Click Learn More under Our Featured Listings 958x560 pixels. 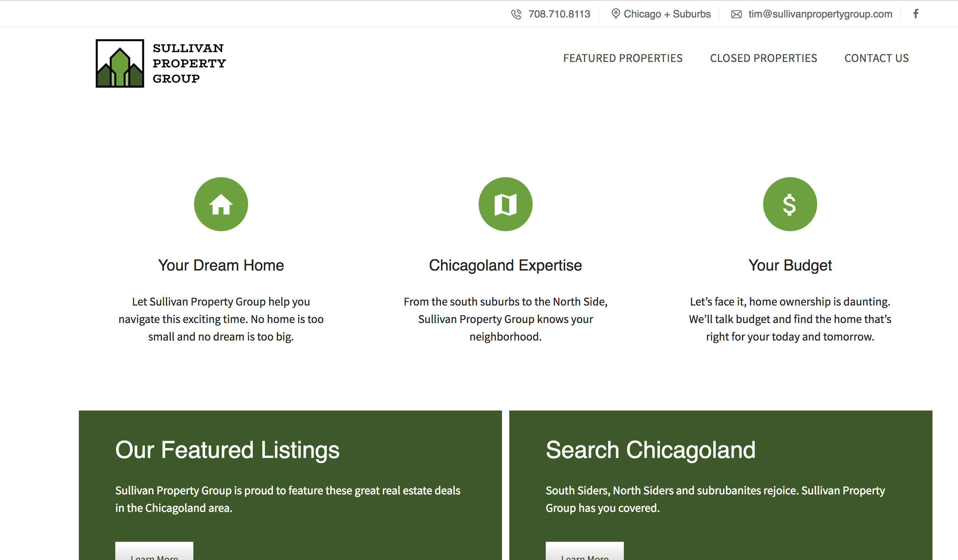pyautogui.click(x=154, y=553)
